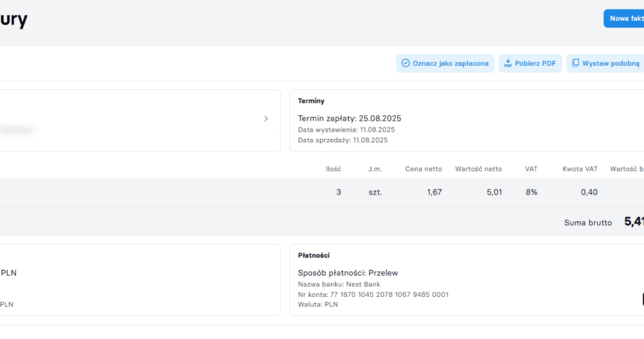Mark invoice paid via Oznacz jako zapłacona label
The width and height of the screenshot is (644, 339).
tap(450, 63)
